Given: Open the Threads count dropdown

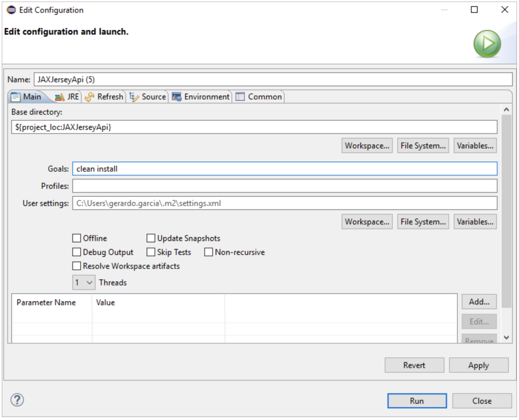Looking at the screenshot, I should [84, 282].
